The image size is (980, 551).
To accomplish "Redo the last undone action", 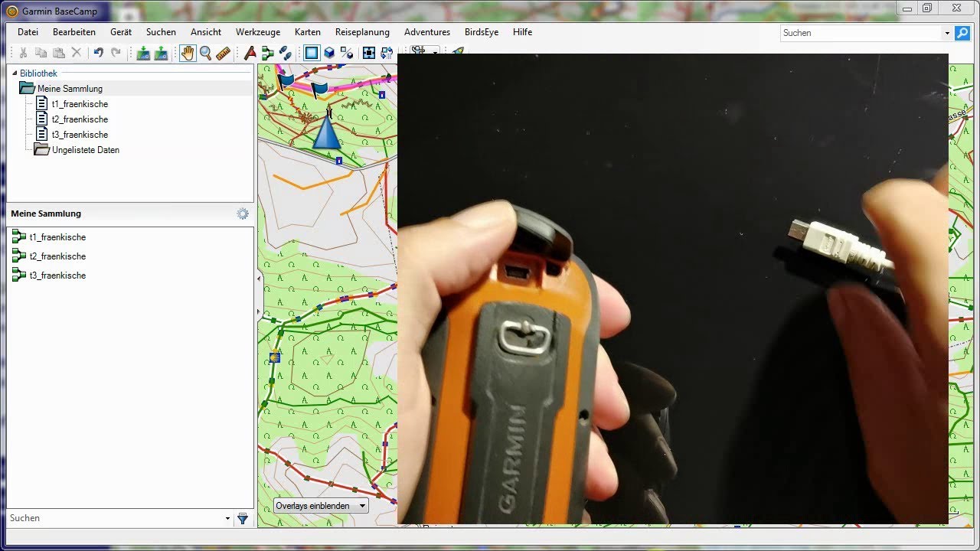I will pos(116,53).
